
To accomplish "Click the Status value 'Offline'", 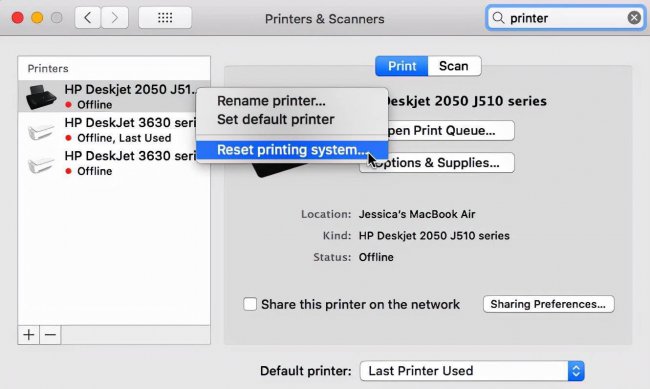I will [376, 257].
